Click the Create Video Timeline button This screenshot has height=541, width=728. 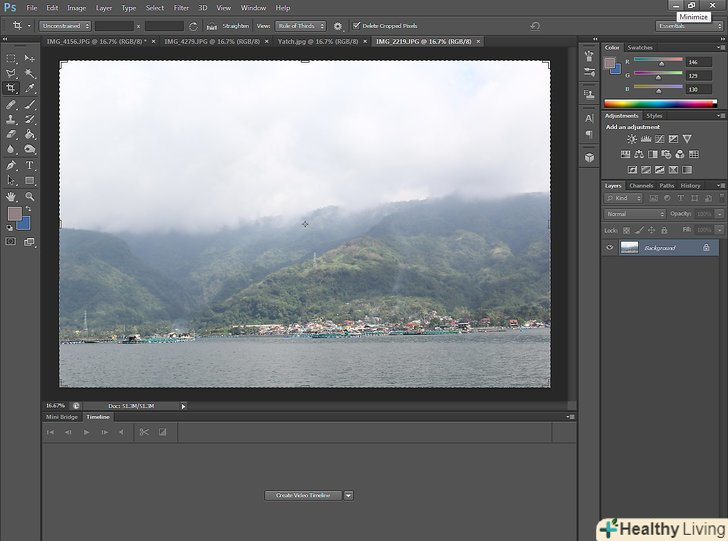click(303, 495)
